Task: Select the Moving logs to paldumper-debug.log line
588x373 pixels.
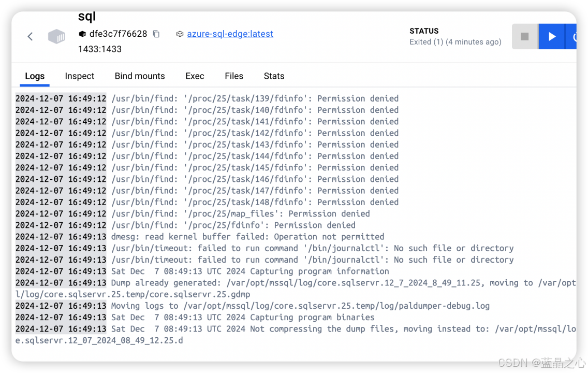Action: (x=253, y=306)
